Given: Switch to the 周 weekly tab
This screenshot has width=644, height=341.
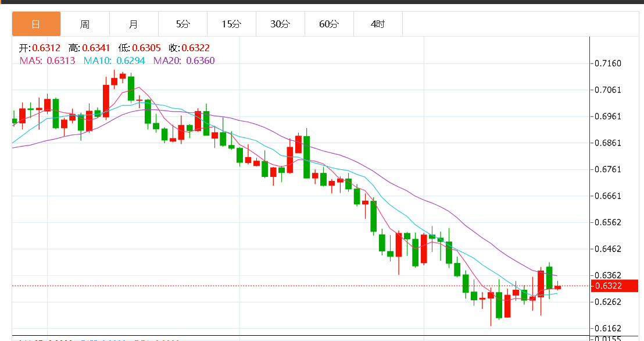Looking at the screenshot, I should [85, 24].
